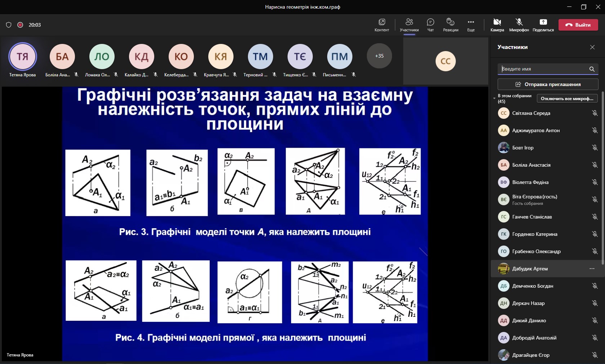Focus the Введите имя search field
Viewport: 605px width, 364px height.
click(543, 69)
